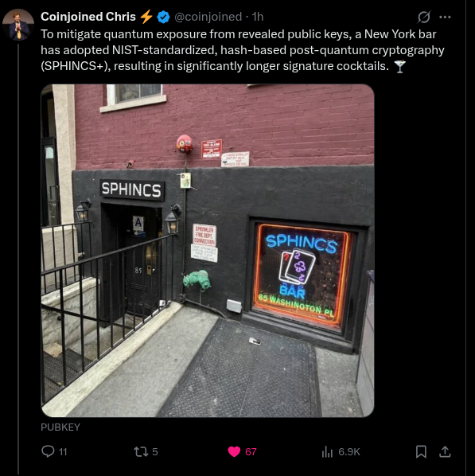Toggle the bookmark icon
Viewport: 475px width, 476px height.
click(x=421, y=451)
